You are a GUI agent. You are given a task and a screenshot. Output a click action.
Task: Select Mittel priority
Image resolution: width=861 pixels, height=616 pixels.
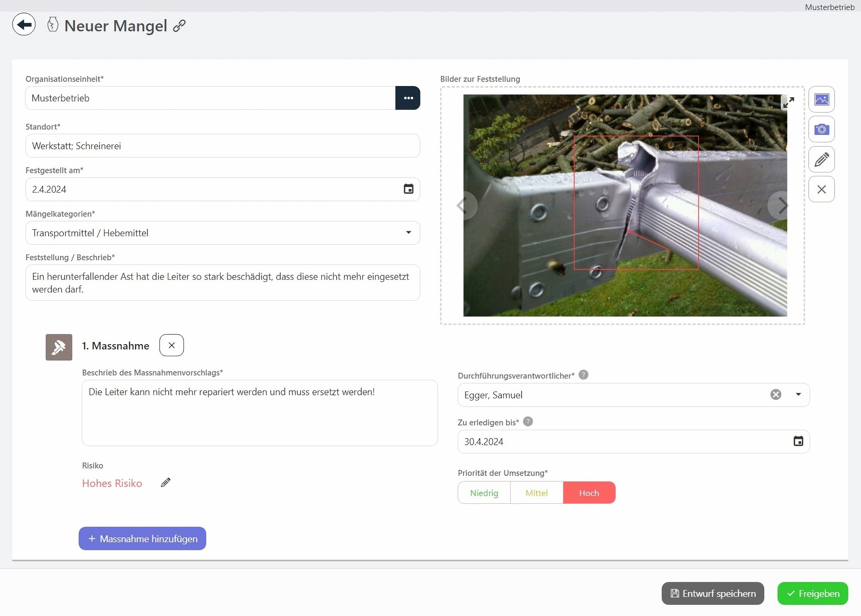coord(536,493)
